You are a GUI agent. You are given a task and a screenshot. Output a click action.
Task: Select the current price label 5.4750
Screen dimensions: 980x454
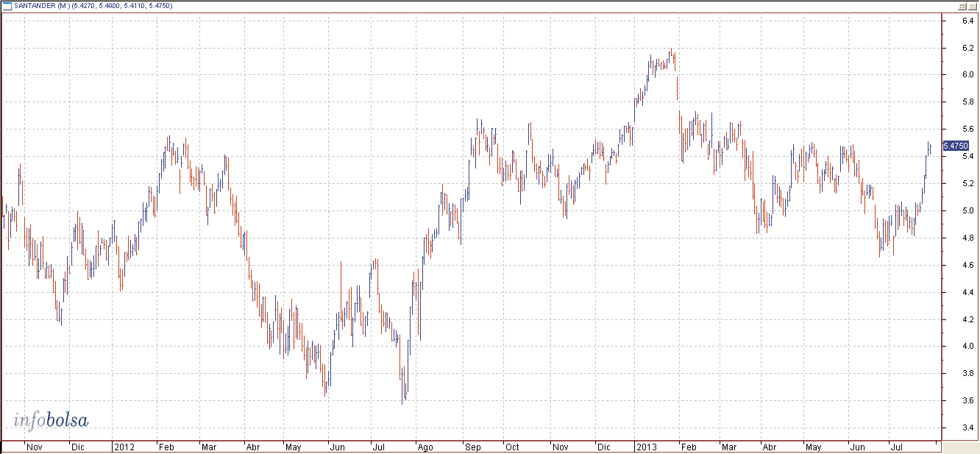954,146
